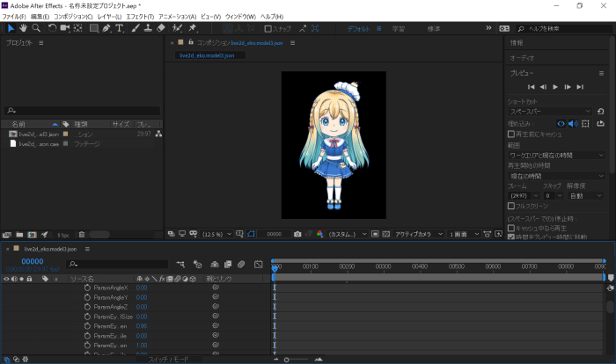Viewport: 616px width, 364px height.
Task: Switch to デフォルト workspace
Action: click(358, 29)
